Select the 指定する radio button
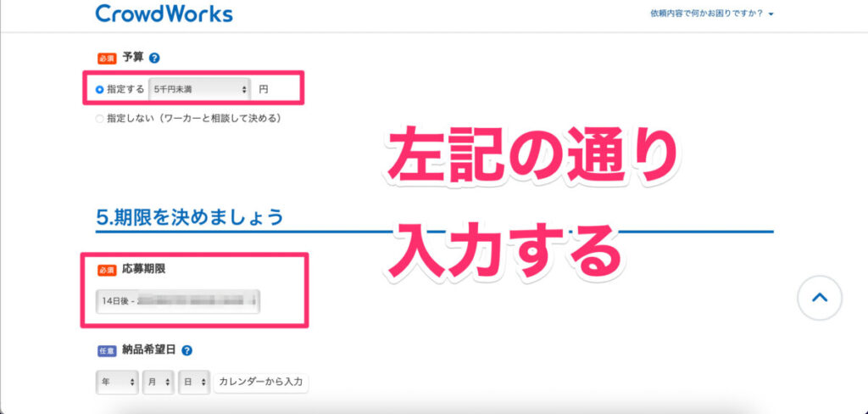The height and width of the screenshot is (414, 868). [100, 89]
